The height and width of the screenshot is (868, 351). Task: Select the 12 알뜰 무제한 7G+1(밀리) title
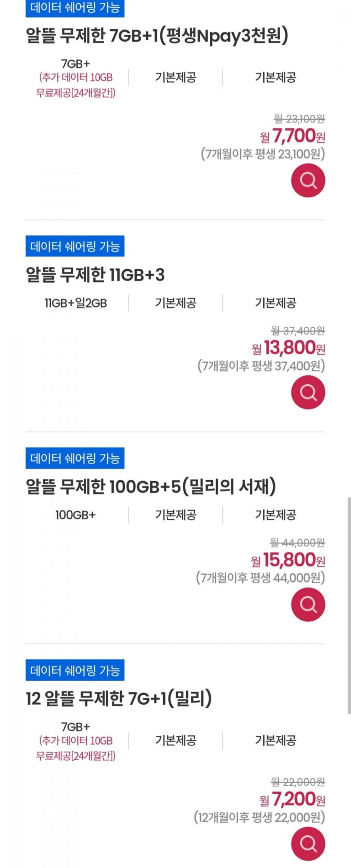(x=119, y=698)
